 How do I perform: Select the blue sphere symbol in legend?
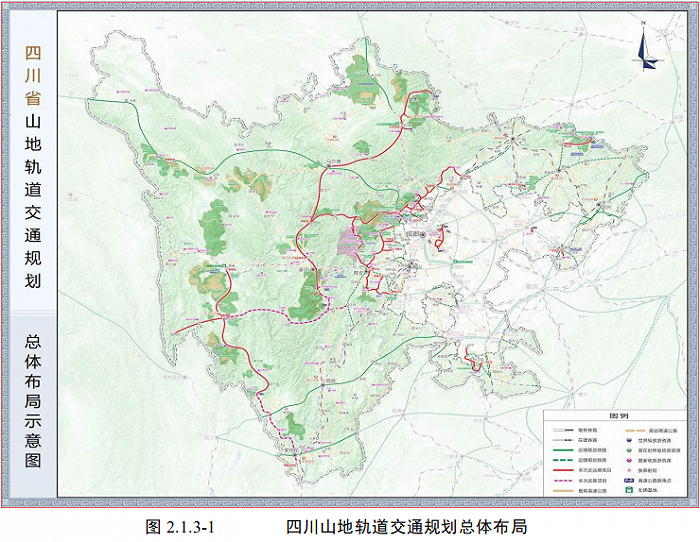(627, 439)
